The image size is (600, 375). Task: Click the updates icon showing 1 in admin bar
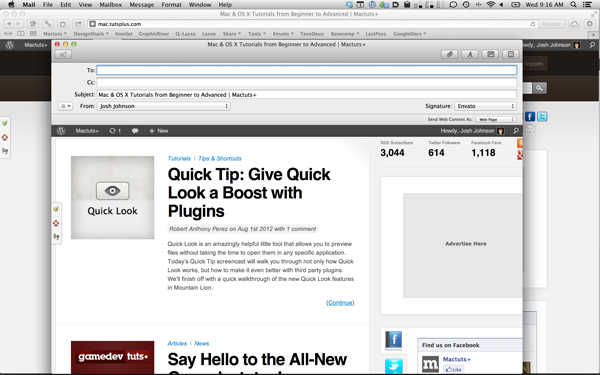(115, 131)
